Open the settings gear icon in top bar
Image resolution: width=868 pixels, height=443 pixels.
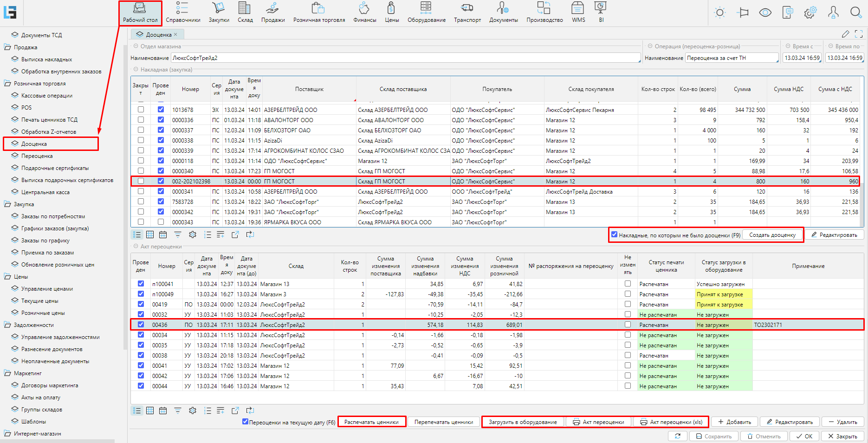[810, 13]
